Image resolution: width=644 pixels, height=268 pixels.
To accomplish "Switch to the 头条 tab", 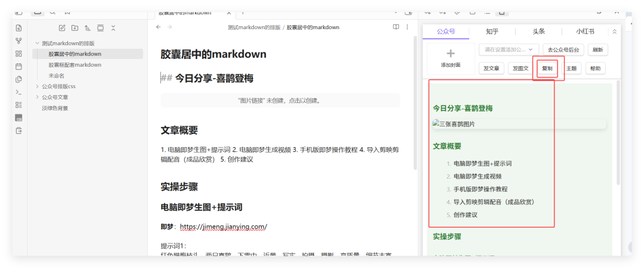I will [x=539, y=32].
